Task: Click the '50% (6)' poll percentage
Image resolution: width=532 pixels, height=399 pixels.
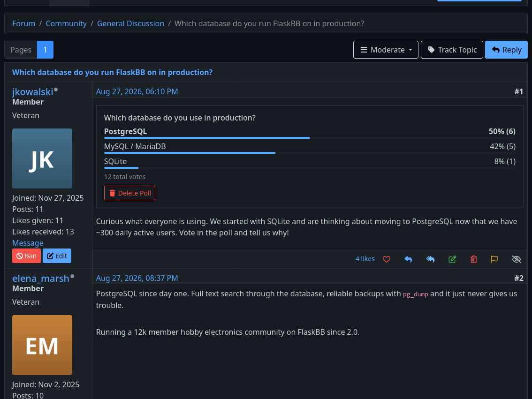Action: tap(502, 132)
